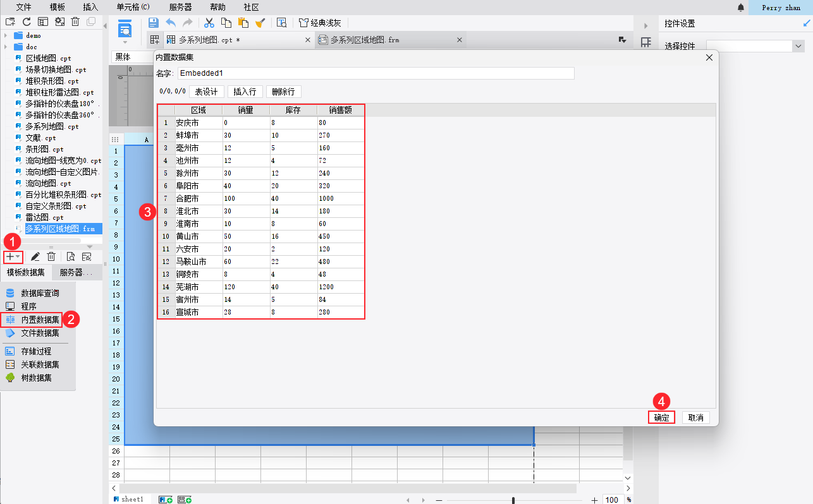Switch to 多系列区域地图.frm tab

[391, 40]
